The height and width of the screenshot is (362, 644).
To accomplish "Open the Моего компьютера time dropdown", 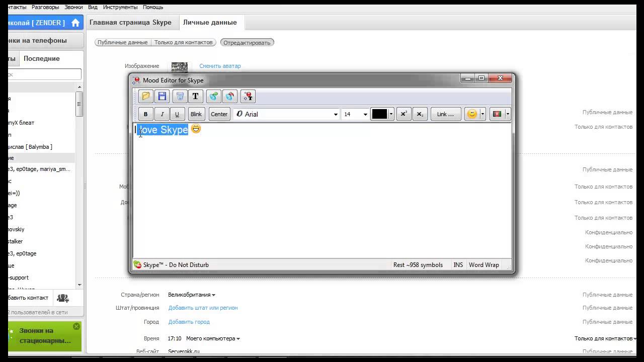I will pyautogui.click(x=213, y=338).
